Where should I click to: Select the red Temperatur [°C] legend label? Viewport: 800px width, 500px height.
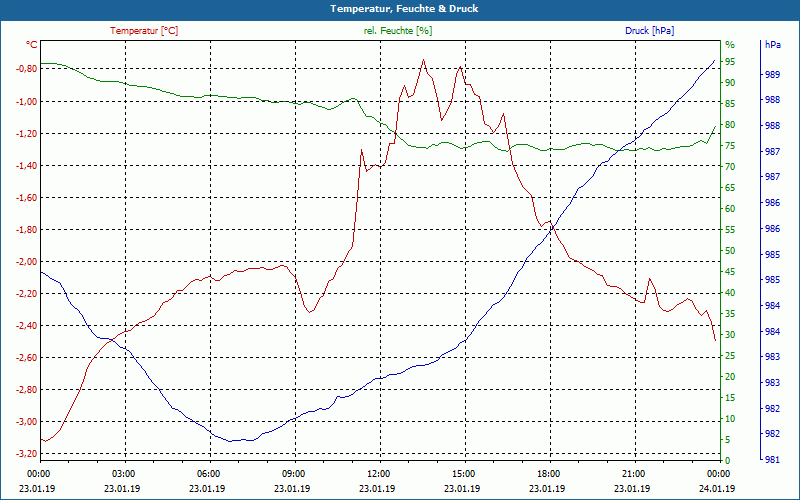point(144,31)
